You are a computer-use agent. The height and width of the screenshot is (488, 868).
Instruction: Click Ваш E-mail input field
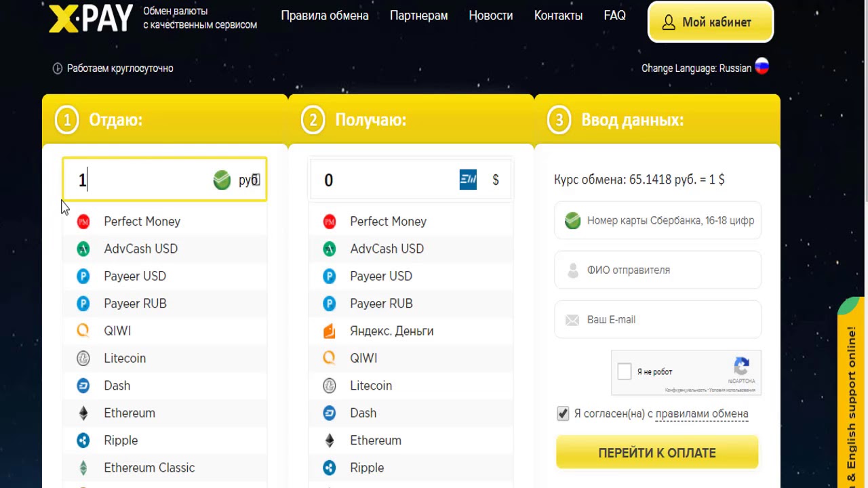point(658,319)
